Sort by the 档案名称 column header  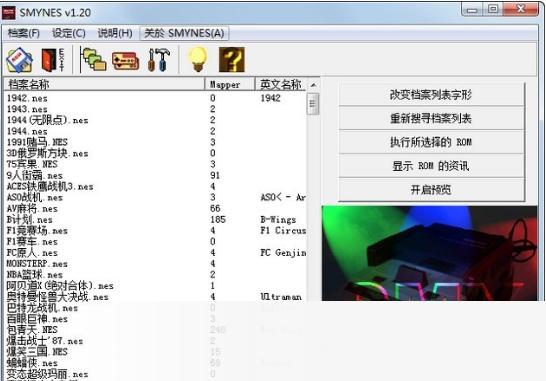[104, 84]
